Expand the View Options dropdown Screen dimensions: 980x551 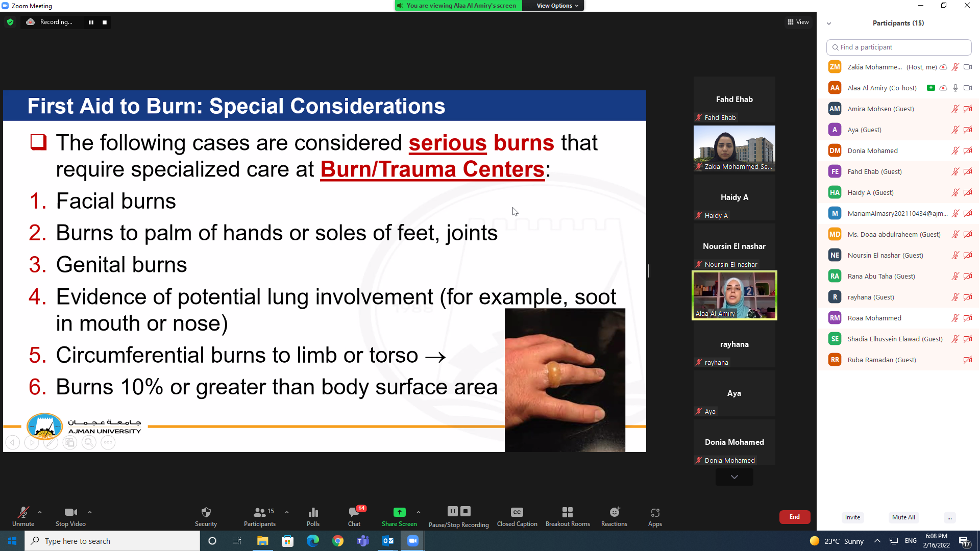tap(557, 6)
